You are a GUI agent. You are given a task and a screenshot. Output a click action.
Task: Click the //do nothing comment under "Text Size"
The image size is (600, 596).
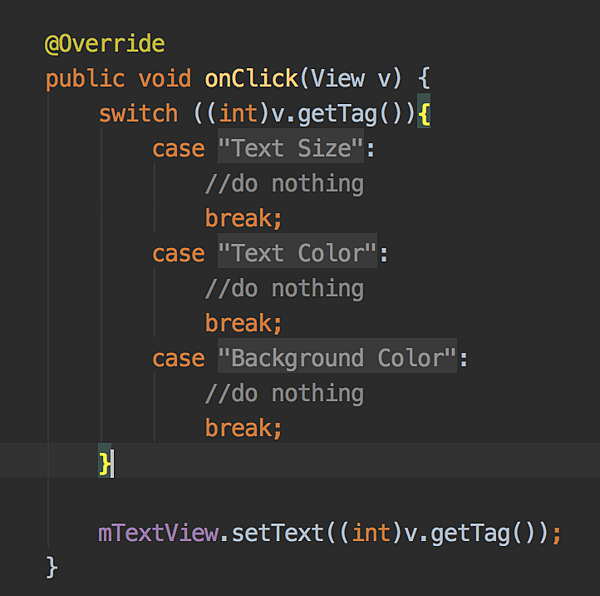284,184
